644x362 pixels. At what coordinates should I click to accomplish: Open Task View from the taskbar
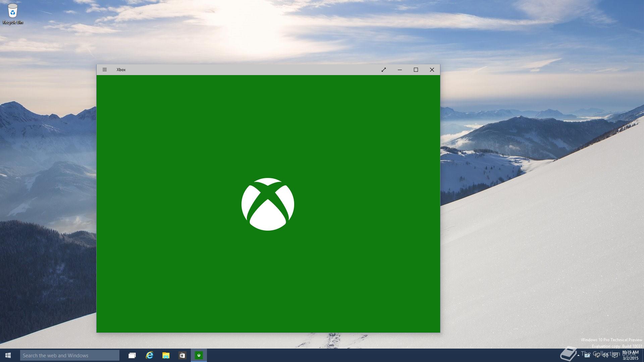pos(132,355)
